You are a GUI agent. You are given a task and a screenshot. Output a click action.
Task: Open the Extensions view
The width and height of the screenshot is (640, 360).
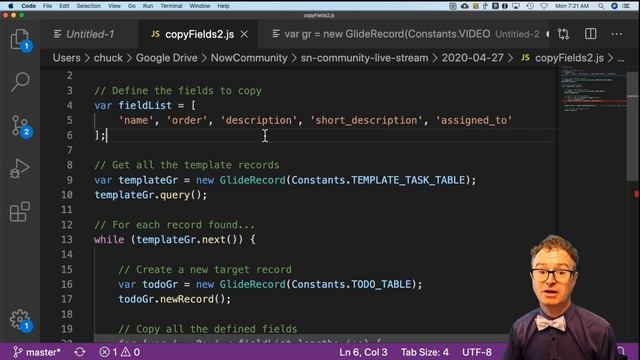[20, 212]
